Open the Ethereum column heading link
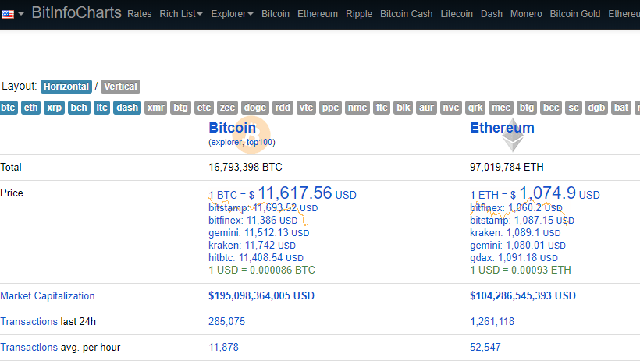 (x=502, y=128)
